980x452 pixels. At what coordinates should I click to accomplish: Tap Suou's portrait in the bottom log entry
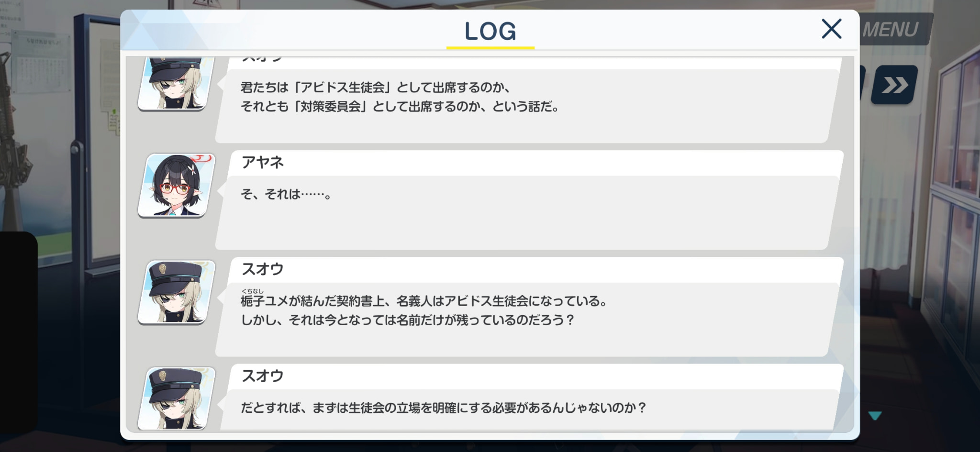pyautogui.click(x=177, y=398)
